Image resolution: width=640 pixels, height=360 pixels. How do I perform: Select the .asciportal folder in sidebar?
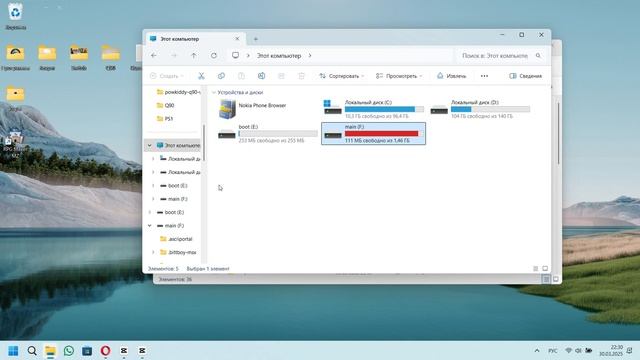[x=176, y=239]
